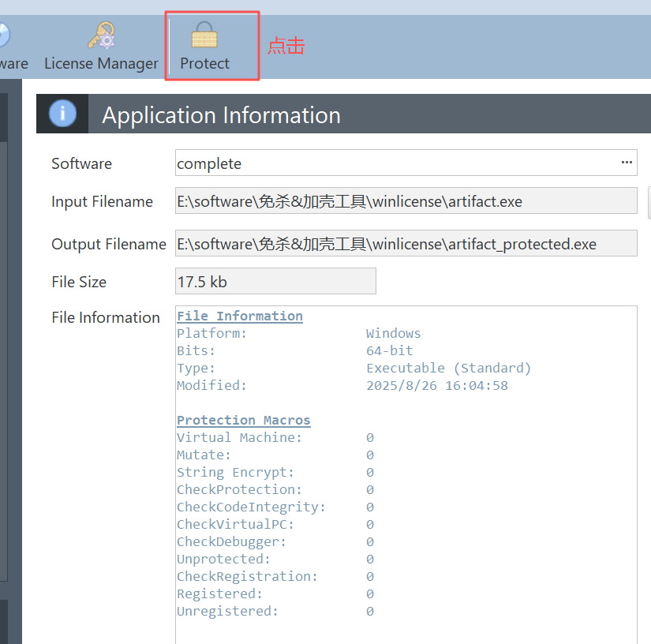
Task: Click the Protect padlock icon
Action: pos(204,35)
